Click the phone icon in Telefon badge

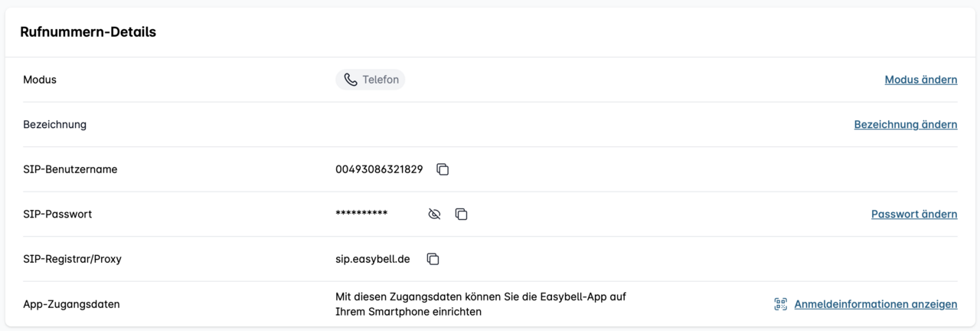(x=351, y=80)
